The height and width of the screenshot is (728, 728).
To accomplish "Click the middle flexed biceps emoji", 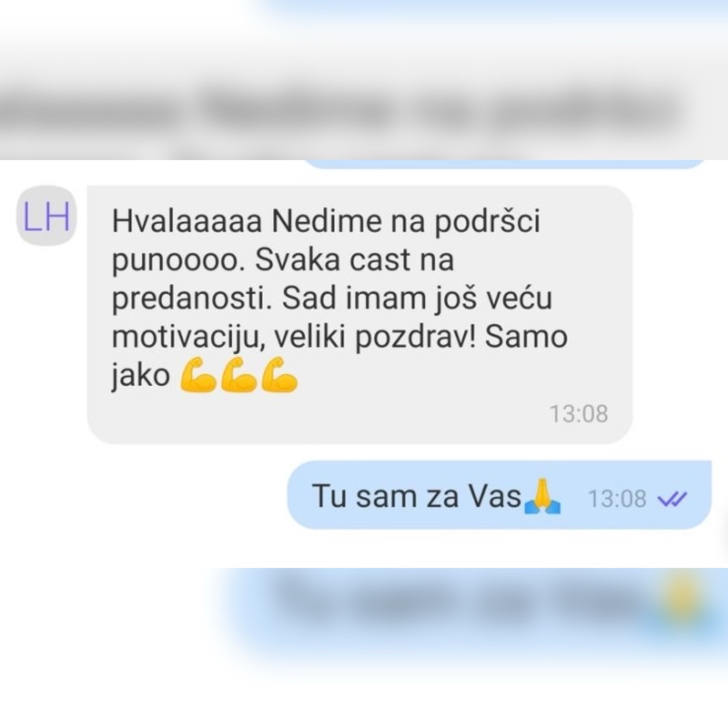I will tap(239, 375).
